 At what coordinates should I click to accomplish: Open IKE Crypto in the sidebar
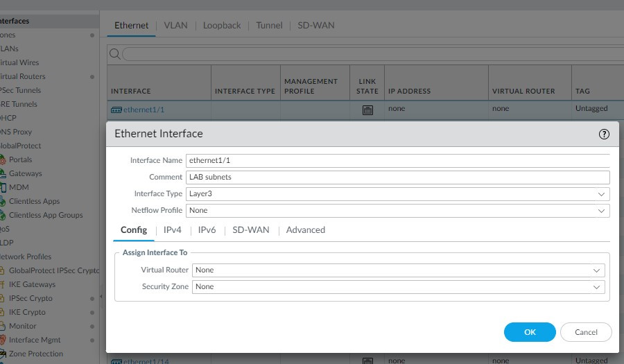pyautogui.click(x=27, y=312)
